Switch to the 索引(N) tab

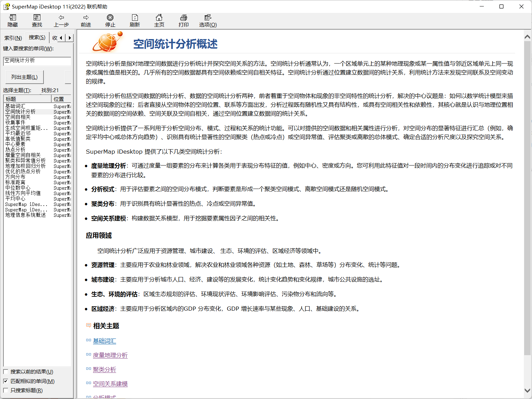pyautogui.click(x=13, y=38)
